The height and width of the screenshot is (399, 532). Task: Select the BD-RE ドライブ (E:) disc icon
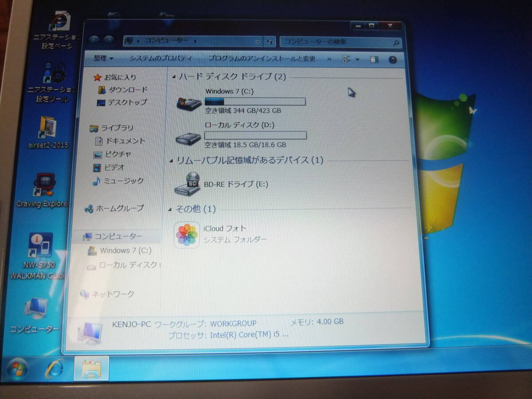pos(188,184)
